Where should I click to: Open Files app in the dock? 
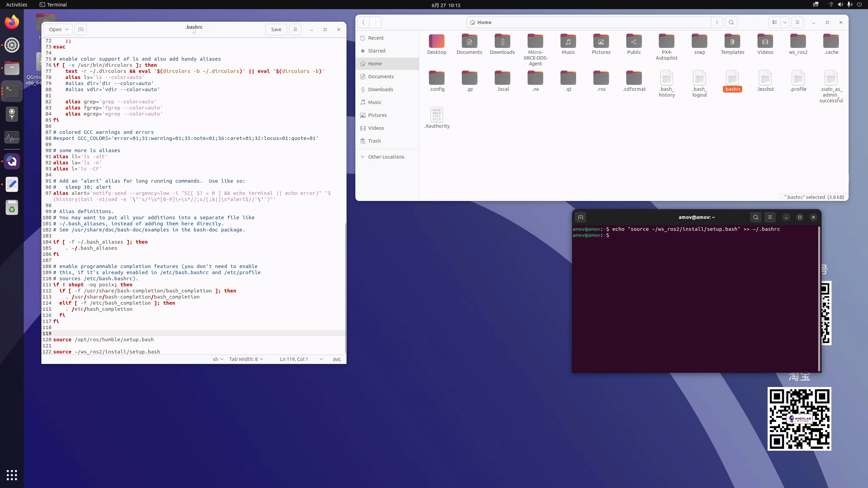(x=12, y=68)
